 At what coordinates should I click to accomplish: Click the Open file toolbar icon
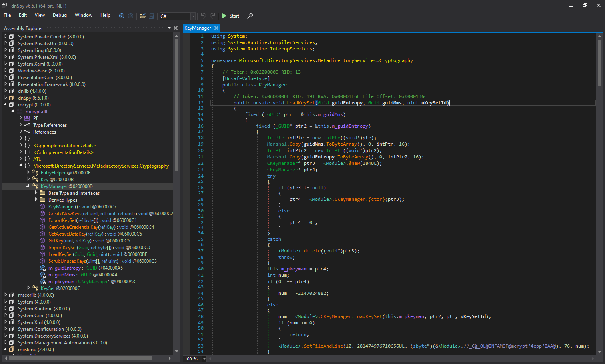[x=142, y=16]
